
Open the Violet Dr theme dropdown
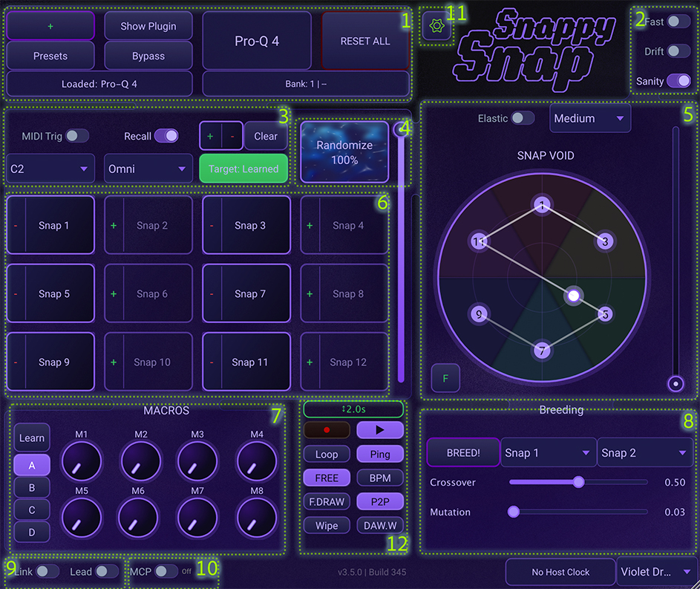(656, 572)
